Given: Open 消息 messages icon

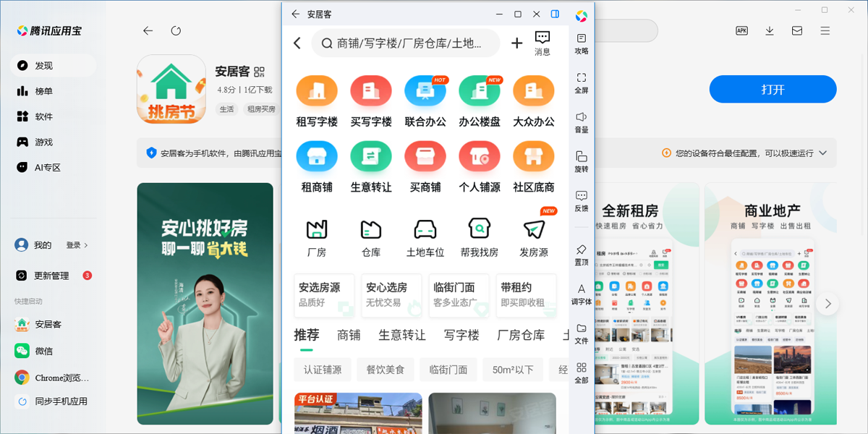Looking at the screenshot, I should (x=542, y=43).
